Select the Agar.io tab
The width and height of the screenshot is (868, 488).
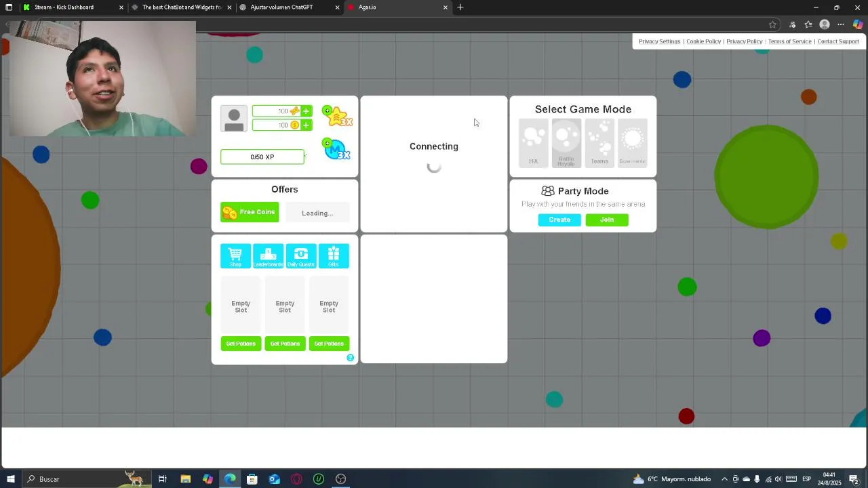point(398,7)
